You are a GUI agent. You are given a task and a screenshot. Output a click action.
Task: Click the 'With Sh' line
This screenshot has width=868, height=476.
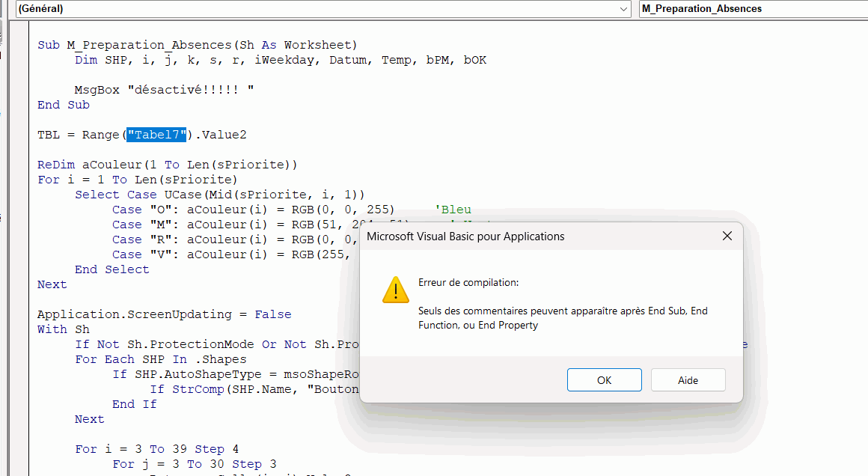pos(64,329)
